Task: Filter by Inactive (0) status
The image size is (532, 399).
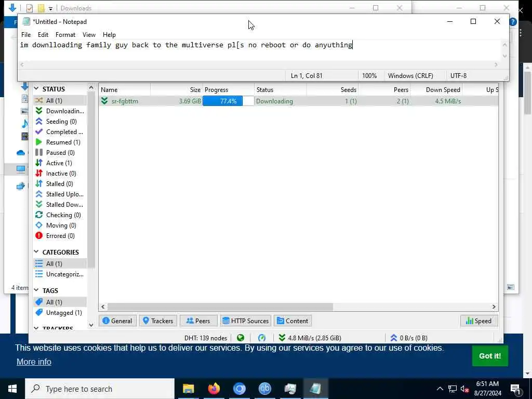Action: [x=60, y=174]
